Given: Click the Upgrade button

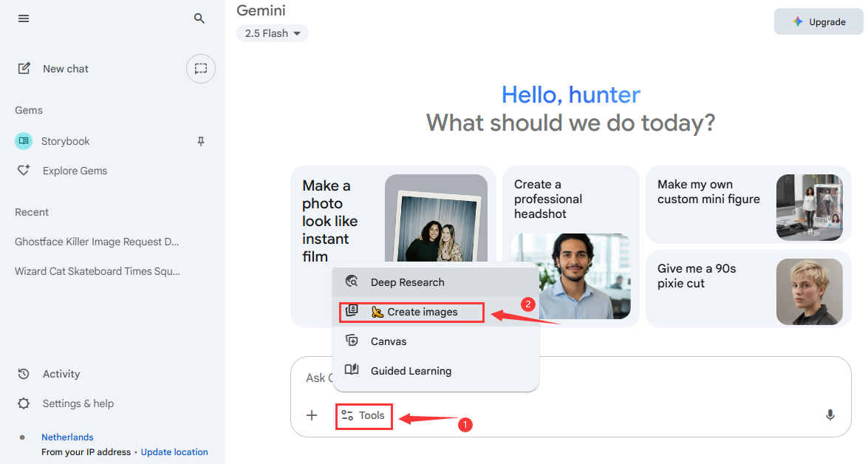Looking at the screenshot, I should pos(819,21).
